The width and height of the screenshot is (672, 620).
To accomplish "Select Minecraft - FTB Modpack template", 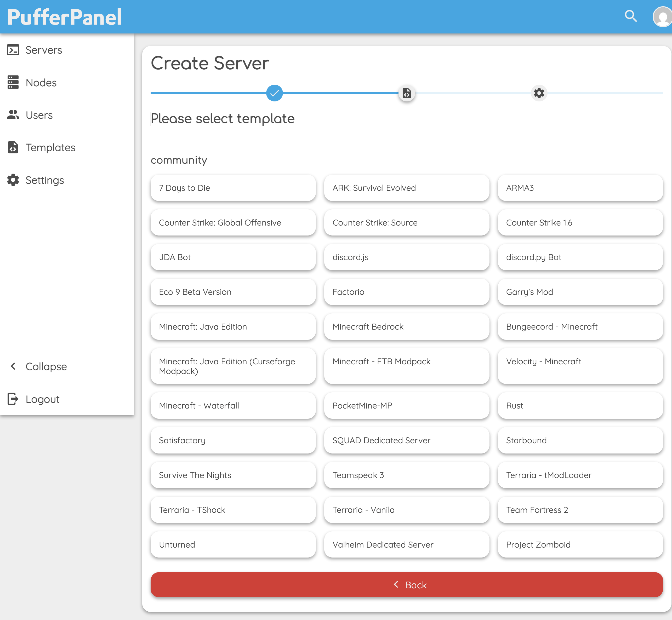I will [x=407, y=366].
